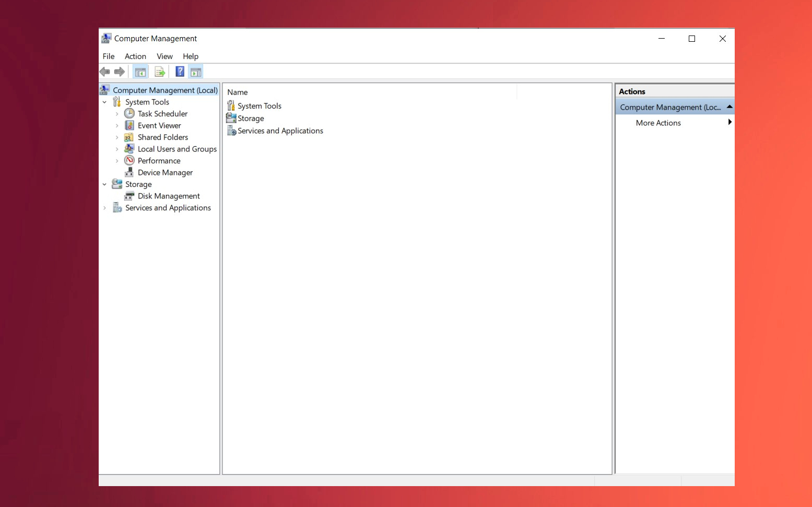Select the Disk Management label in tree
The height and width of the screenshot is (507, 812).
(x=169, y=196)
